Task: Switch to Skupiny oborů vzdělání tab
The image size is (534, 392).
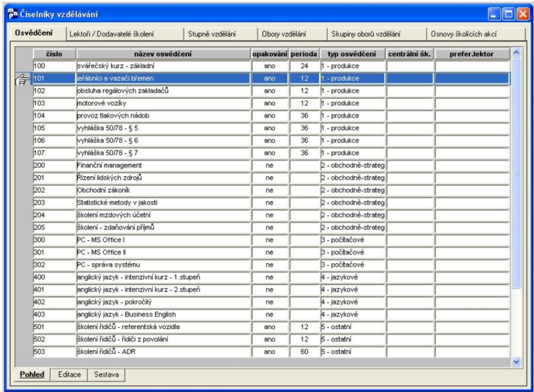Action: click(376, 34)
